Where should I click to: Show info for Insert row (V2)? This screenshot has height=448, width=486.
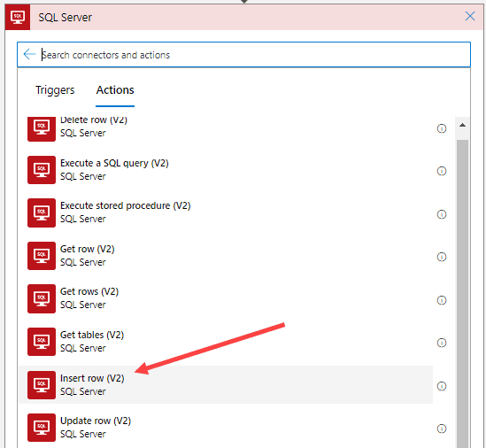pos(442,386)
